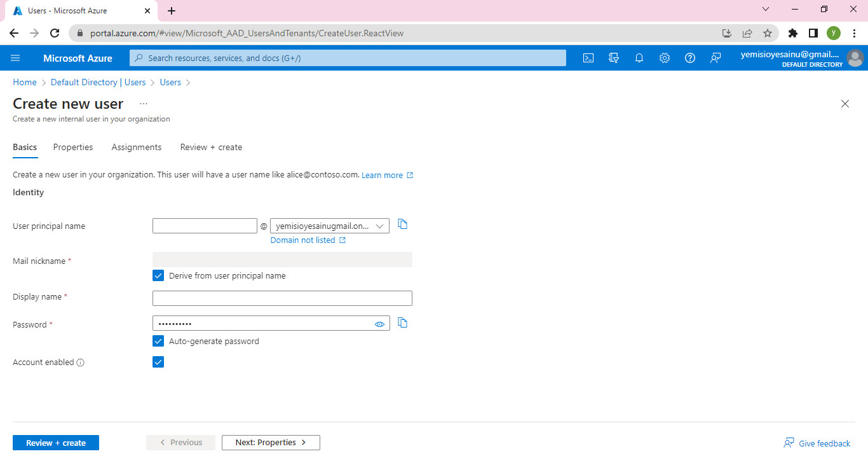The width and height of the screenshot is (868, 463).
Task: Reveal the password with the eye icon
Action: point(379,324)
